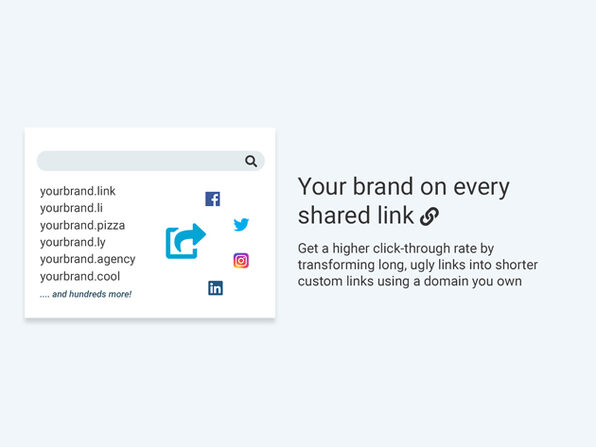This screenshot has height=447, width=596.
Task: Choose the yourbrand.cool domain
Action: tap(80, 276)
